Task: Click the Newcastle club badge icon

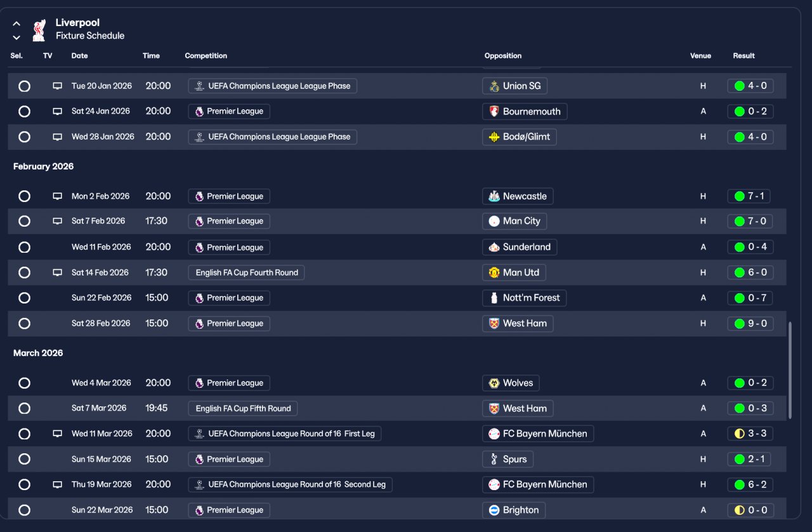Action: point(494,196)
